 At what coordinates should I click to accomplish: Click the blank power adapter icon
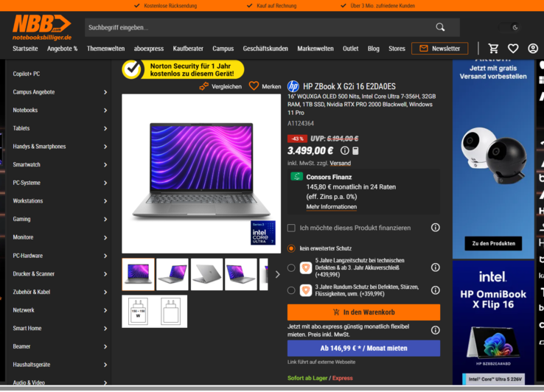coord(171,311)
